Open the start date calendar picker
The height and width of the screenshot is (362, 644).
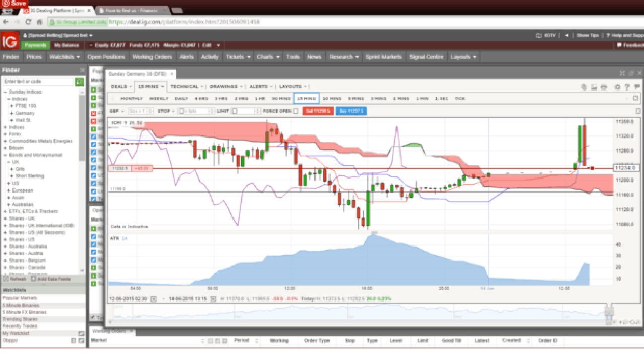point(153,299)
